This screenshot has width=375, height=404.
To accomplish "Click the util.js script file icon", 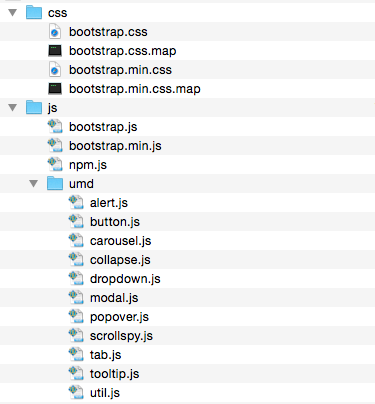I will [x=76, y=392].
